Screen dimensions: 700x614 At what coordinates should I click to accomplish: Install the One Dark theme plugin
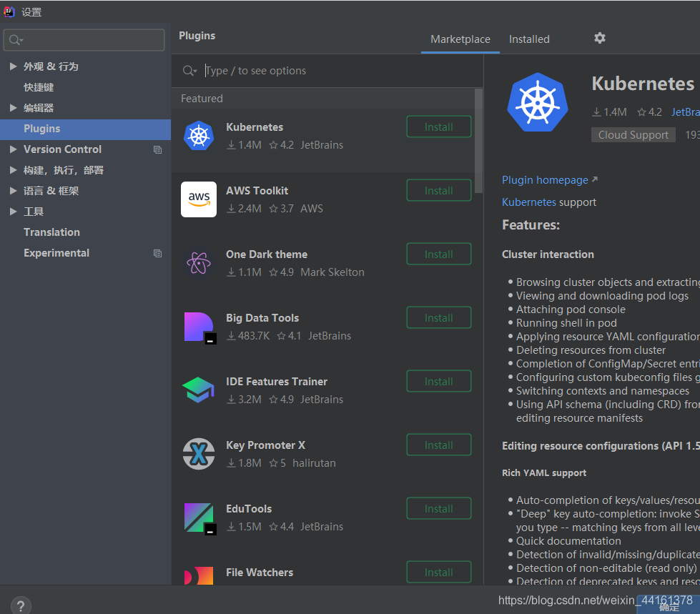pyautogui.click(x=439, y=254)
